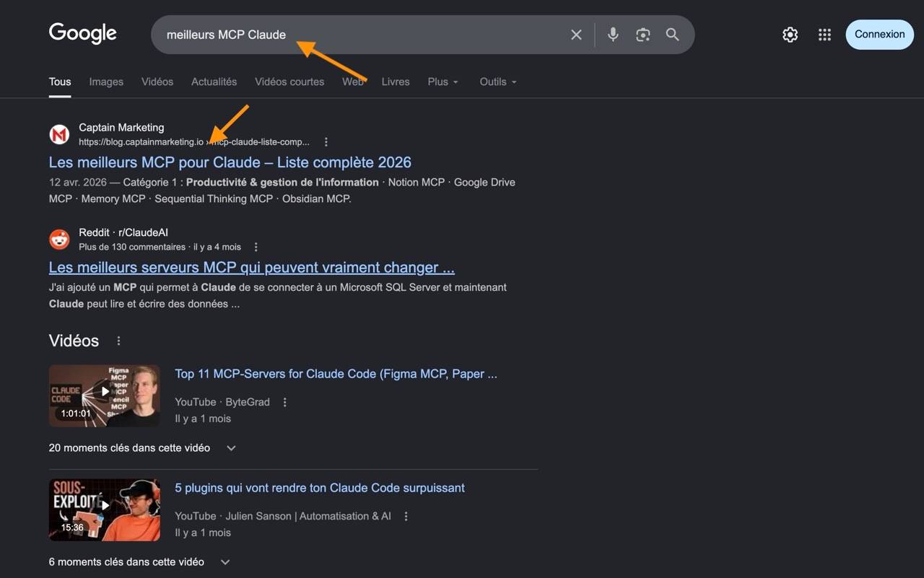This screenshot has height=578, width=924.
Task: Click the Captain Marketing site name
Action: [x=121, y=128]
